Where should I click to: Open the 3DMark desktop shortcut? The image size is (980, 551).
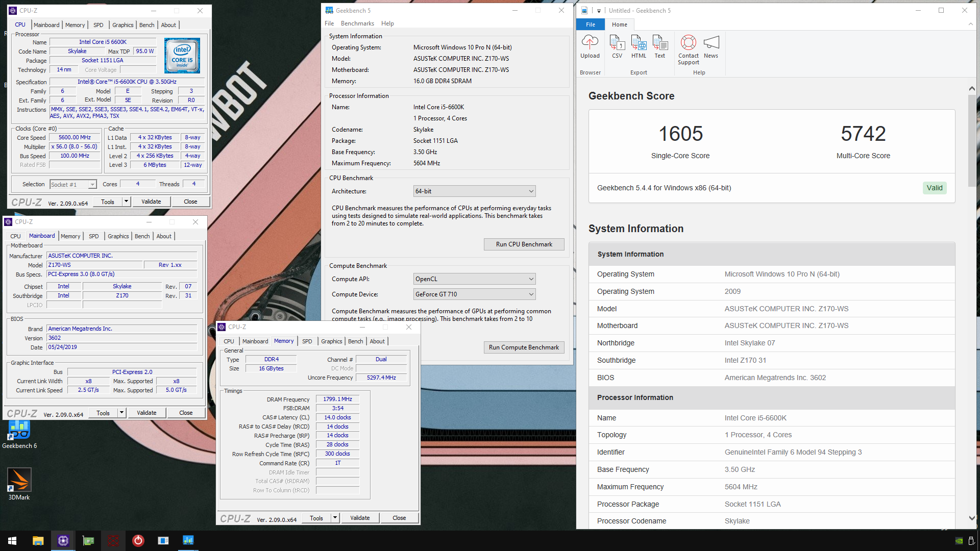(19, 484)
